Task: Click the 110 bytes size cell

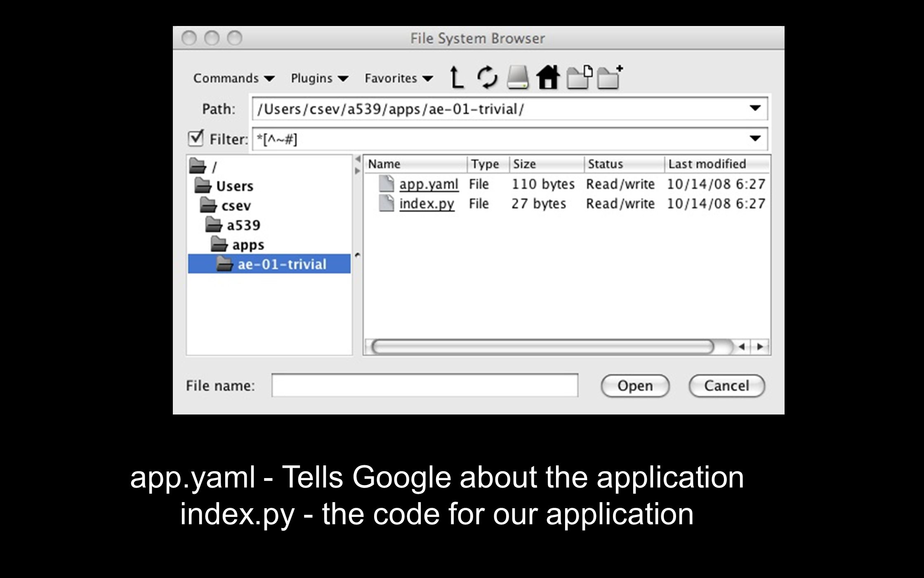Action: pos(543,184)
